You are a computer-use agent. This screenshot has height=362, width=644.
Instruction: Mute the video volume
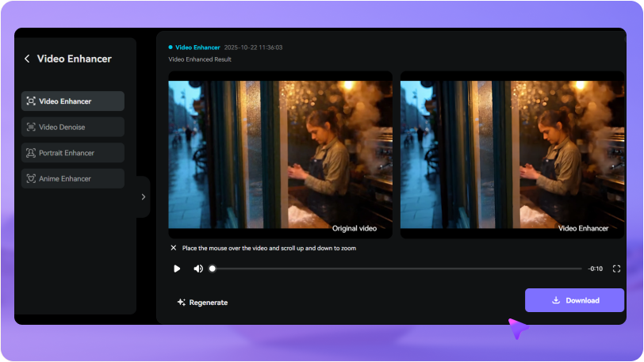pos(198,269)
